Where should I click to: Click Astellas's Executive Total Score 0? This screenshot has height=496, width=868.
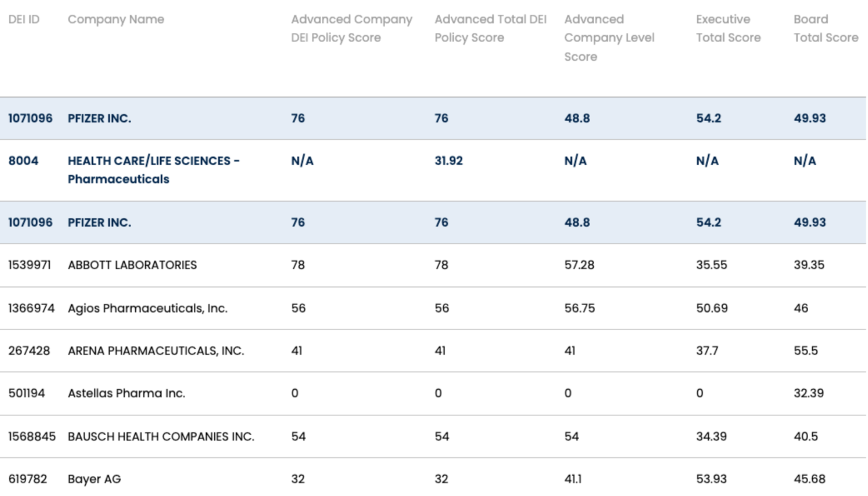pos(700,394)
